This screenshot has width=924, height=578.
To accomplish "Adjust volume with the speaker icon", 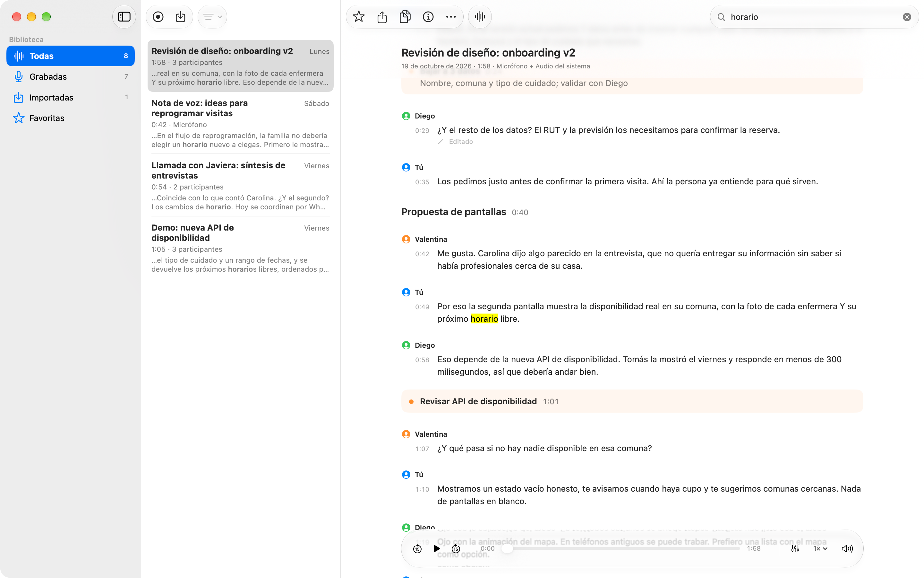I will click(x=847, y=549).
